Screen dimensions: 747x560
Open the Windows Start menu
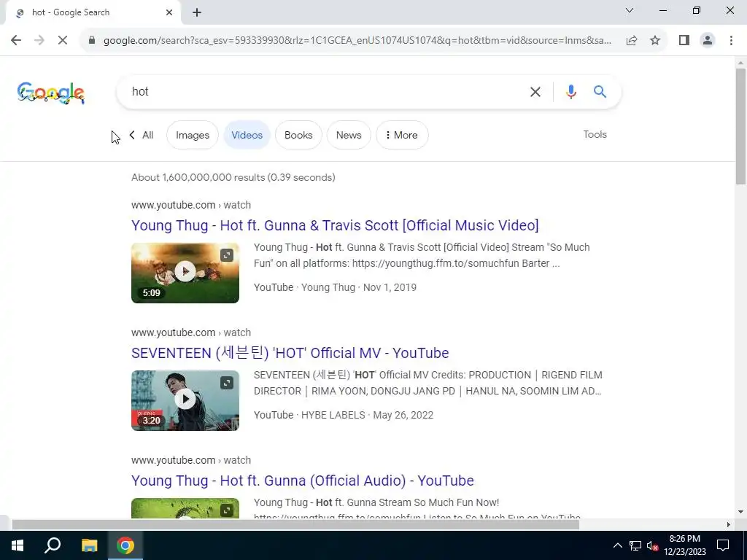(x=18, y=545)
